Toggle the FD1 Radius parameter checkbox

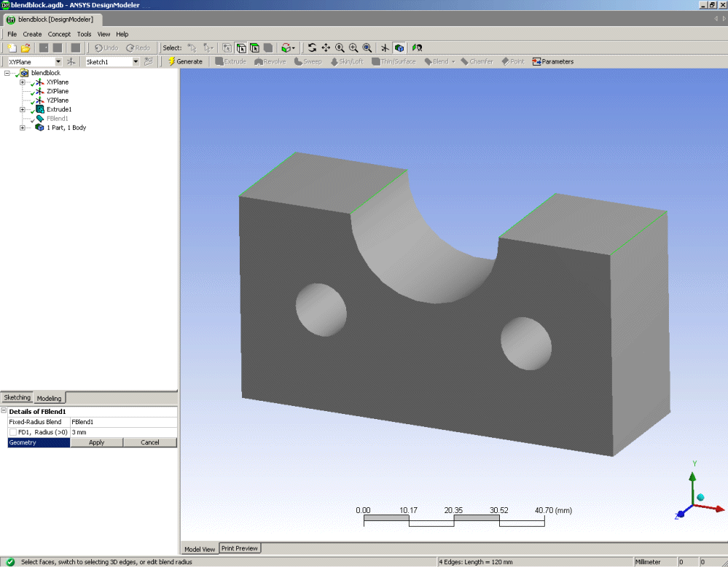coord(13,432)
